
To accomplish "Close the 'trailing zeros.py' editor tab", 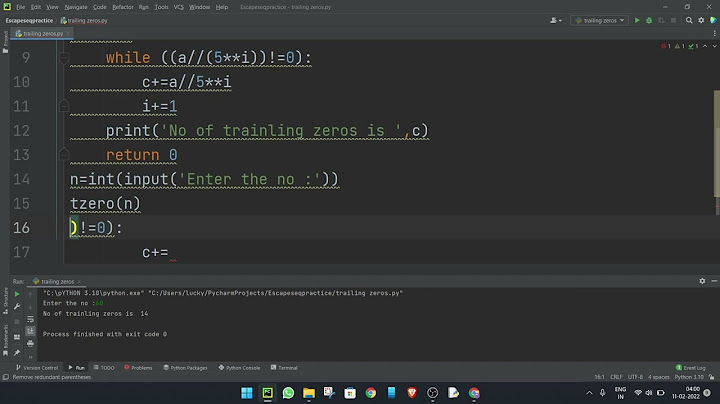I will tap(68, 34).
